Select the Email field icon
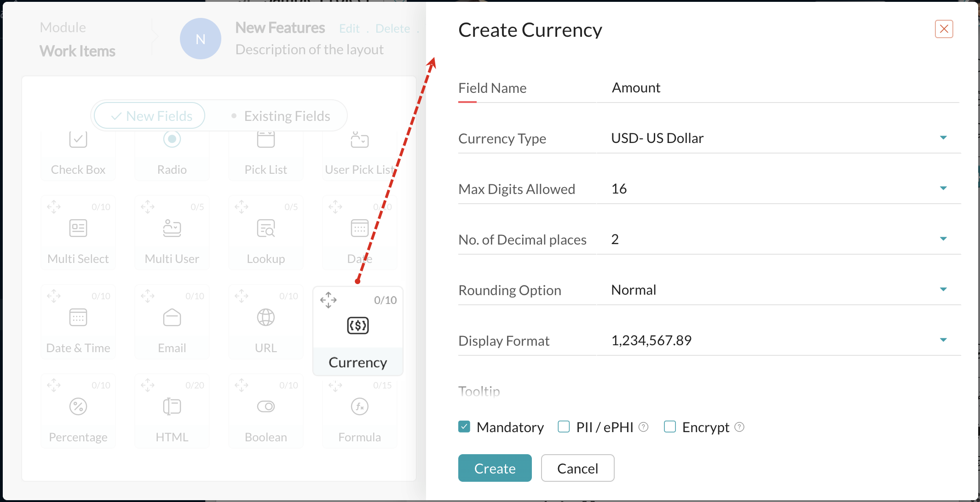 pos(172,317)
